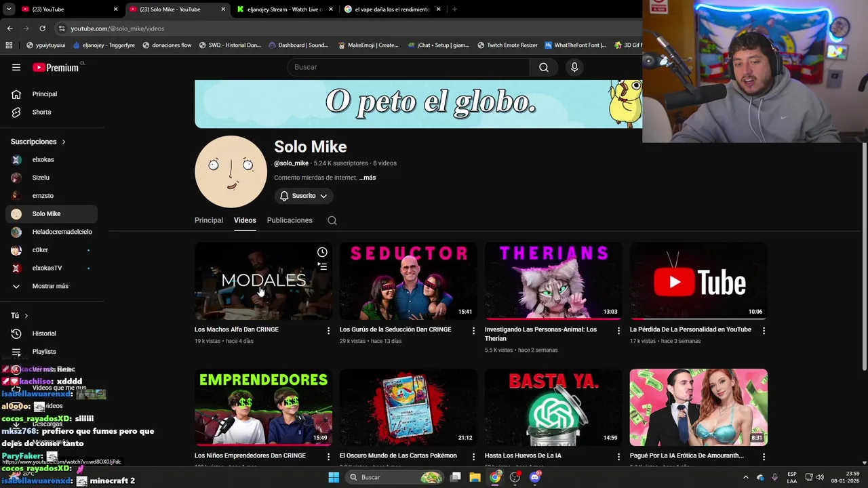Open SWD - Historial Don bookmark
This screenshot has width=868, height=488.
coord(230,45)
